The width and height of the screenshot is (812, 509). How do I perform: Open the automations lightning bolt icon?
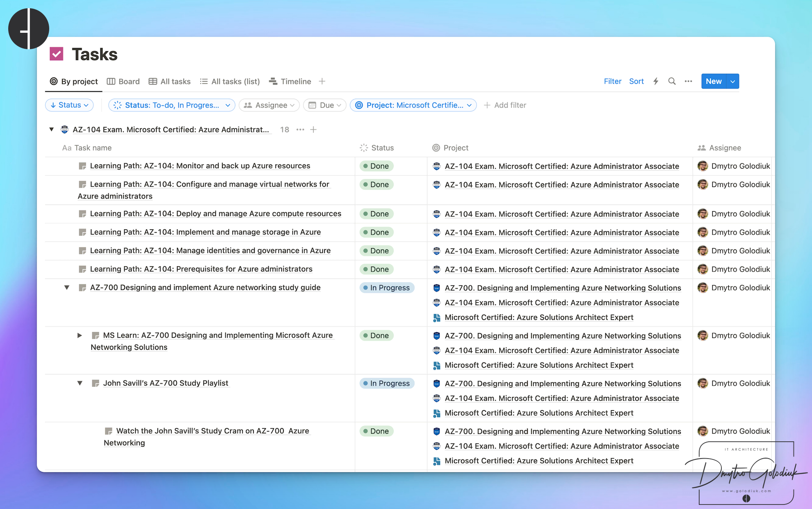click(656, 81)
